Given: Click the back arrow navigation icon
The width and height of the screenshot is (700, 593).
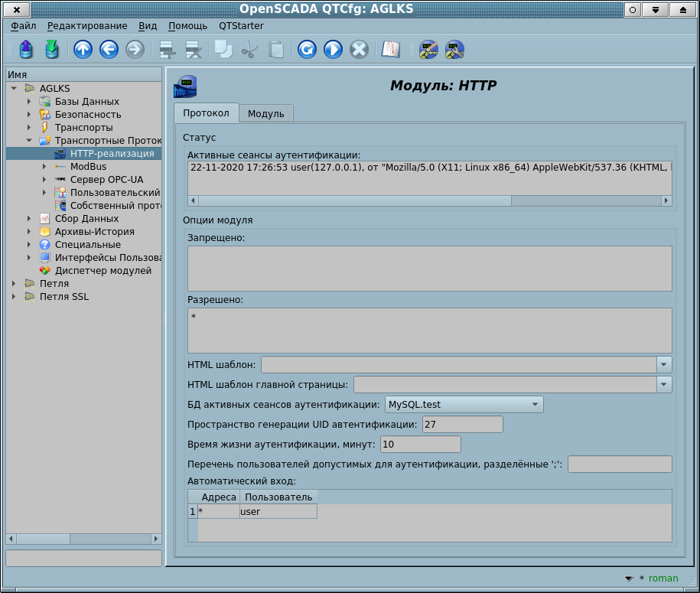Looking at the screenshot, I should point(109,50).
